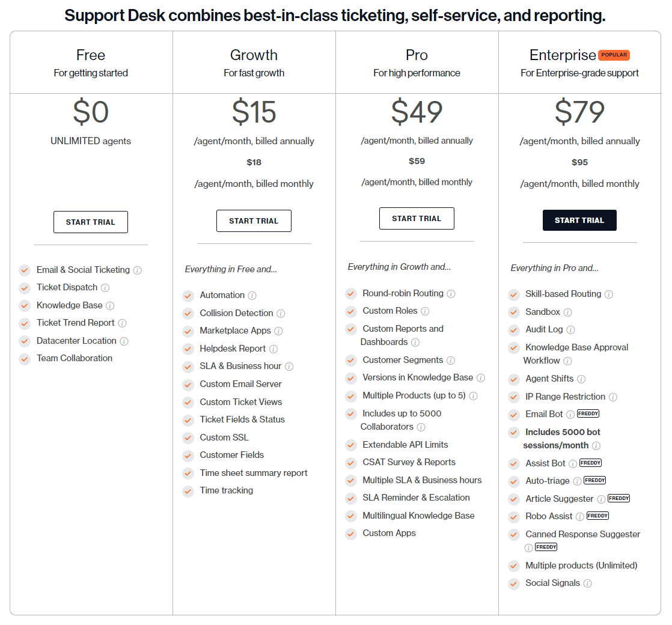Image resolution: width=672 pixels, height=625 pixels.
Task: Show info for Multiple Products (up to 5)
Action: 473,396
